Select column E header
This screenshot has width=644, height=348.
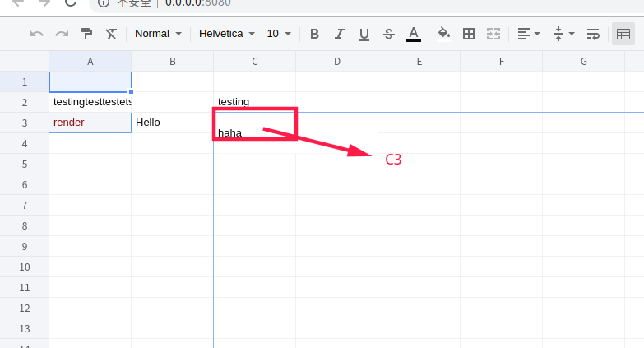[419, 61]
